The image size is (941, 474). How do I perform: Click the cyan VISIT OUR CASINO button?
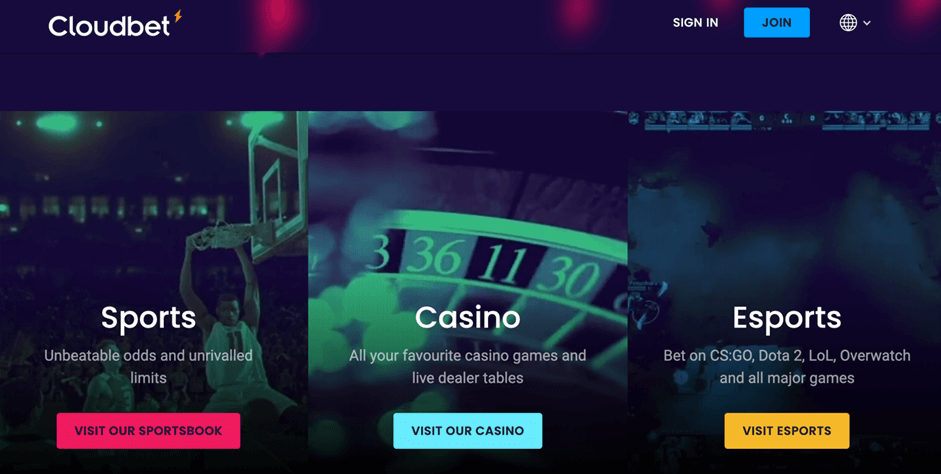(x=467, y=430)
